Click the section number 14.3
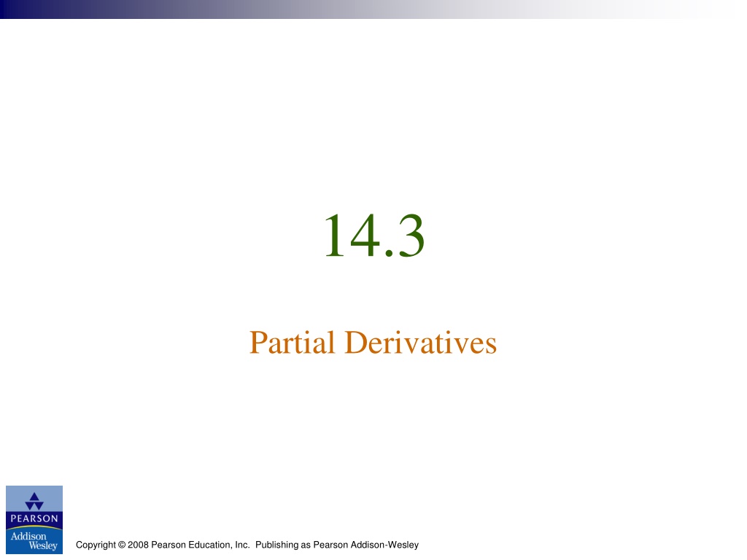747x560 pixels. [x=374, y=236]
